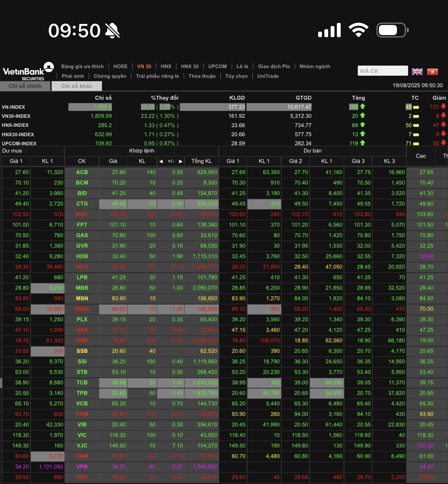Screen dimensions: 448x484
Task: Open the HPG stock ticker
Action: 82,267
